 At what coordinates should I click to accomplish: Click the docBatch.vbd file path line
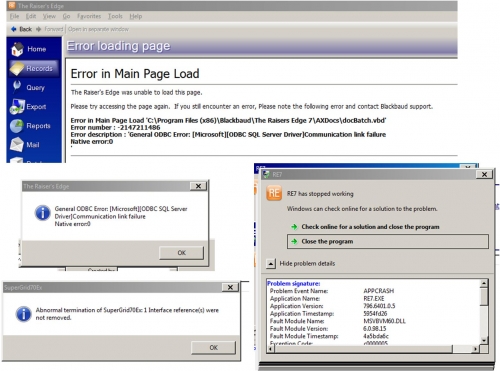(x=228, y=120)
